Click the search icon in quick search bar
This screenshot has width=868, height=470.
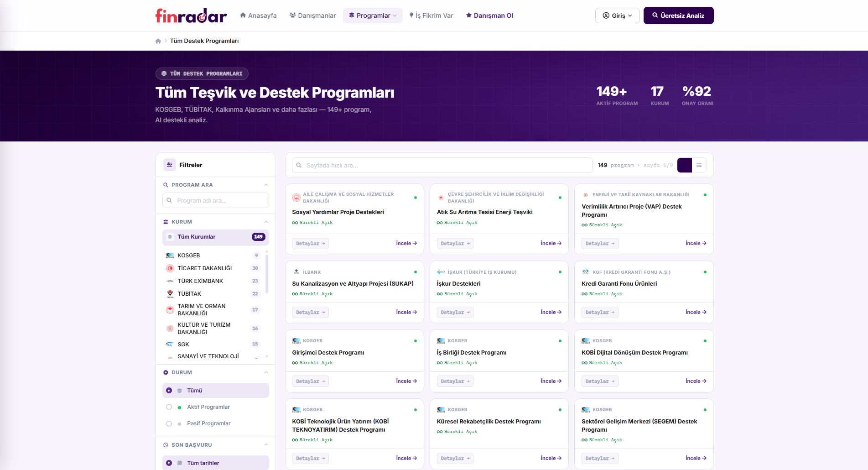(299, 165)
